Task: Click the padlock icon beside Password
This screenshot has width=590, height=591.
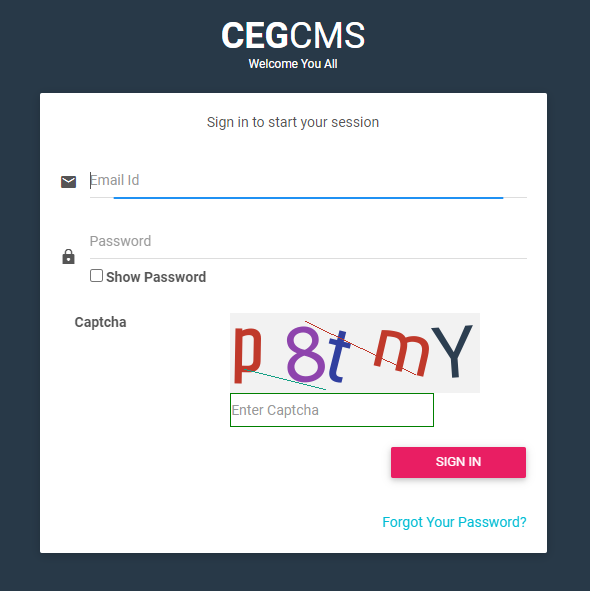Action: [68, 257]
